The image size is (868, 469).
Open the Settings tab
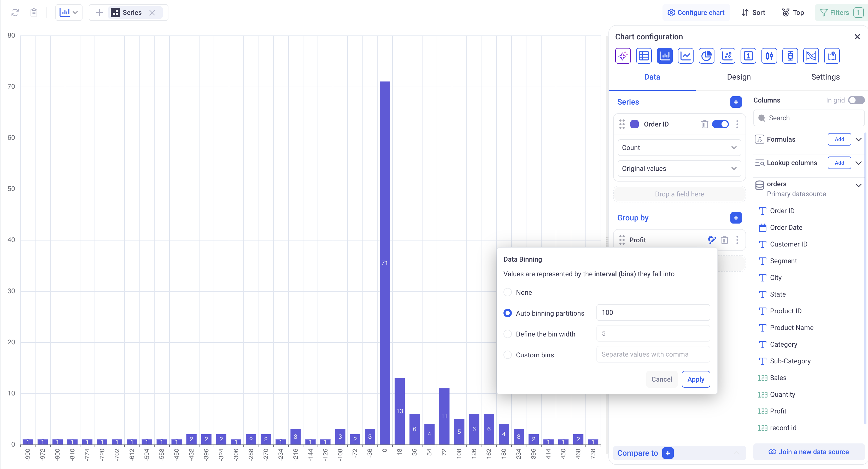click(825, 77)
